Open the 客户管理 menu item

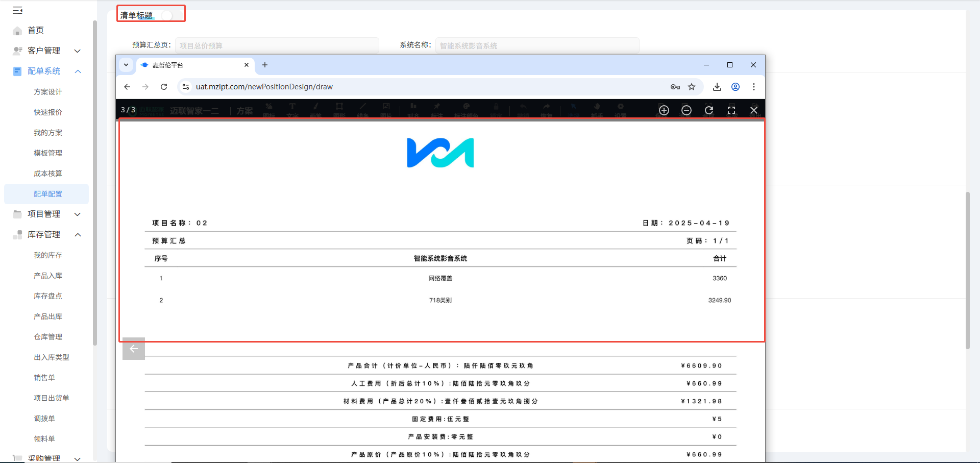[44, 51]
